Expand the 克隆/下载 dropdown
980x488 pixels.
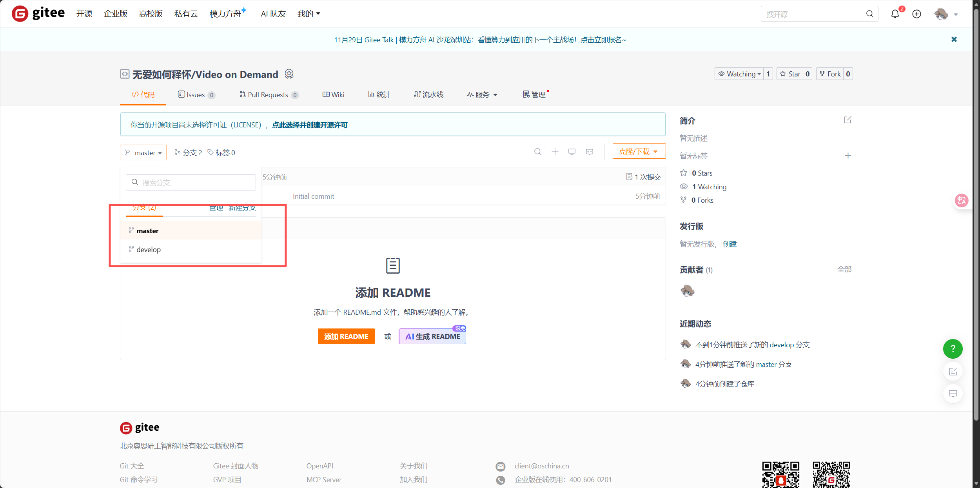click(639, 151)
